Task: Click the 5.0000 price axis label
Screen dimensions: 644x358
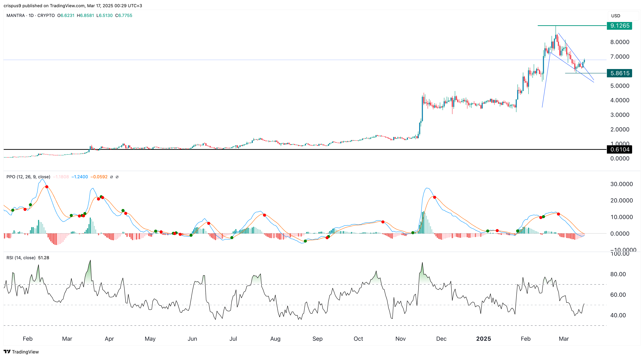Action: coord(620,86)
